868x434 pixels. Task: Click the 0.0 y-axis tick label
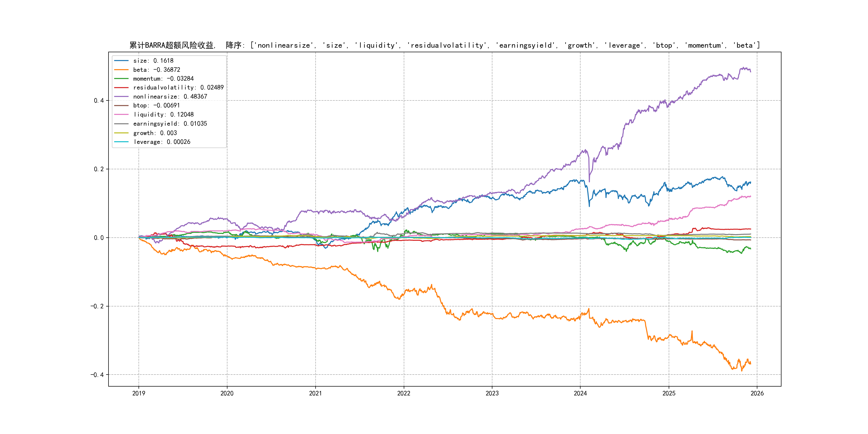pos(99,238)
